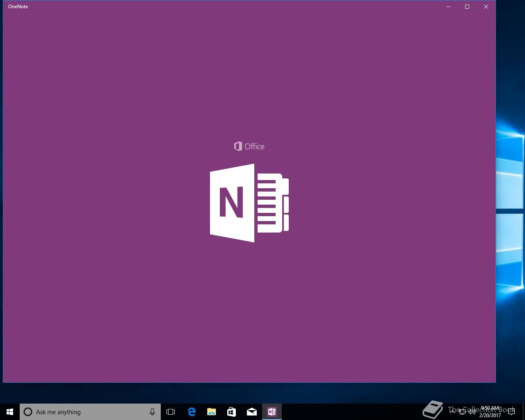The image size is (525, 420).
Task: Open the clock showing 9:50 AM
Action: (x=490, y=412)
